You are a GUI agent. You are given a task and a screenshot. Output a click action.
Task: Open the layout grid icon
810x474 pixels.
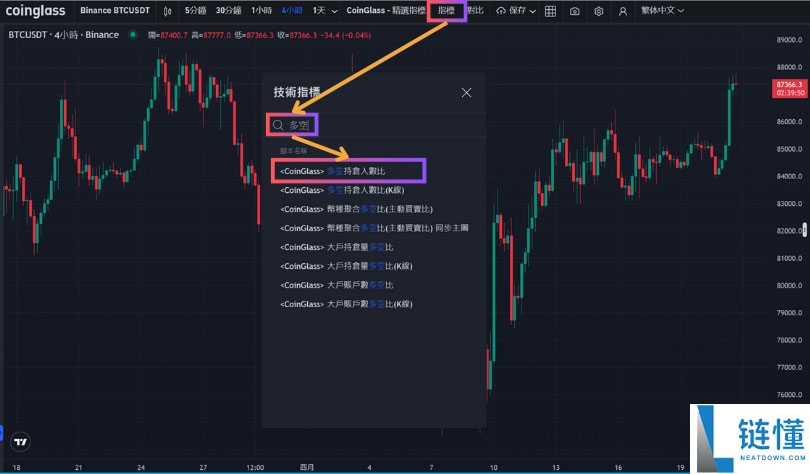[550, 11]
